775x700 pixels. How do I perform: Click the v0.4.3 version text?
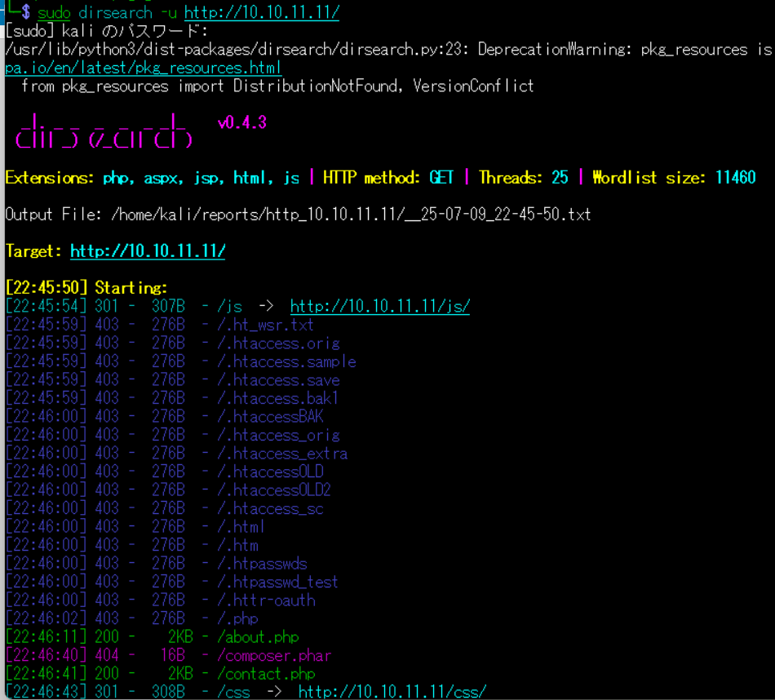click(241, 123)
